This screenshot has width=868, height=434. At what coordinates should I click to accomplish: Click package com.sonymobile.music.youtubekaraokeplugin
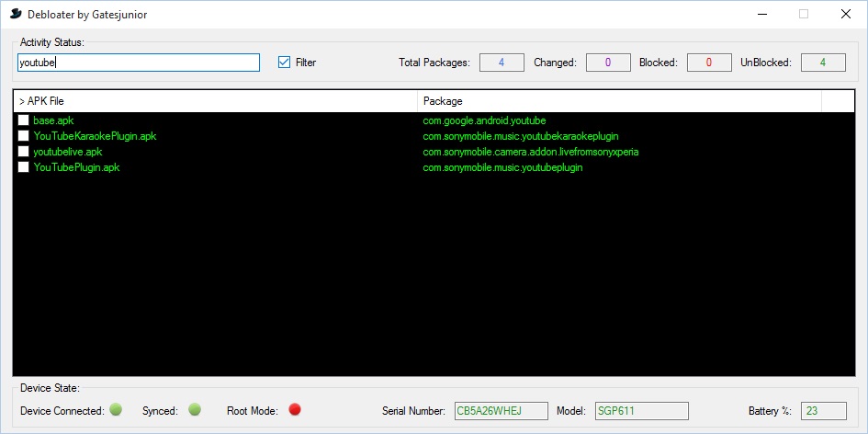pyautogui.click(x=521, y=136)
